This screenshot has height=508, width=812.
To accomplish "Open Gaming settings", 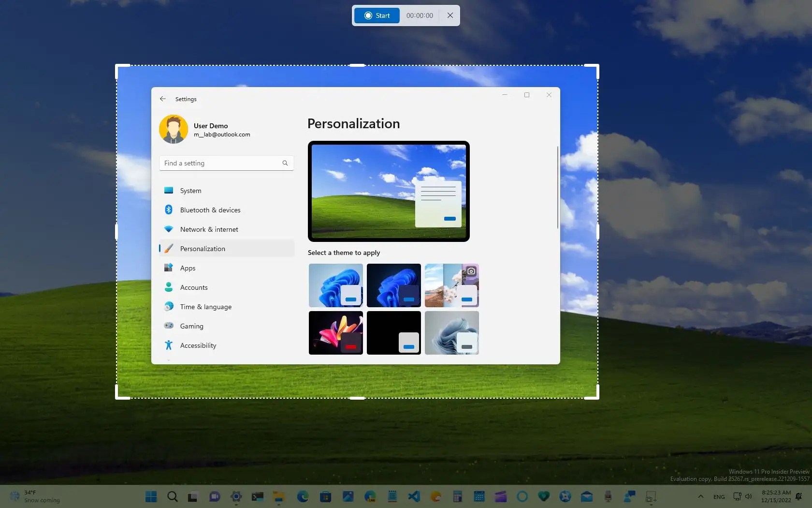I will [x=191, y=326].
